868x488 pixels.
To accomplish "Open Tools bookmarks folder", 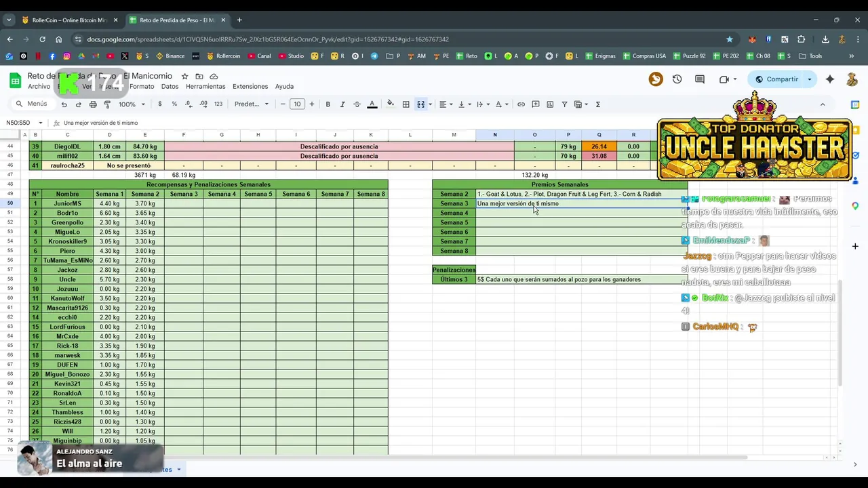I will tap(810, 56).
